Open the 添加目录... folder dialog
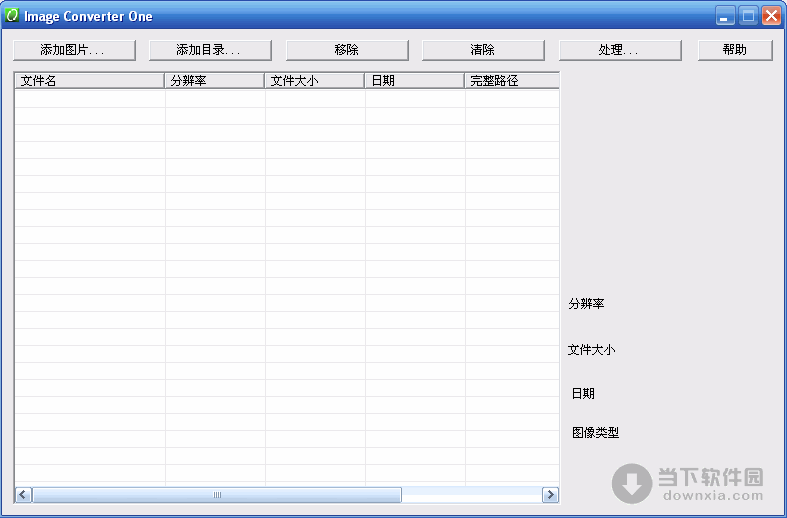787x518 pixels. coord(210,50)
